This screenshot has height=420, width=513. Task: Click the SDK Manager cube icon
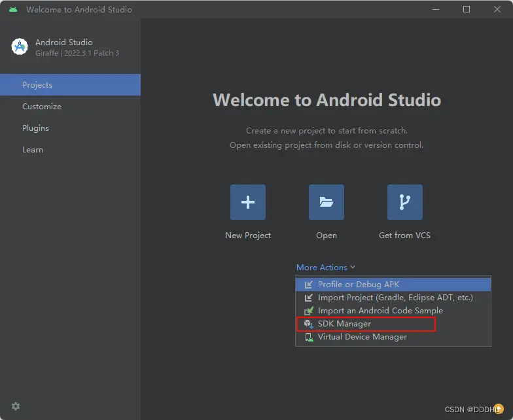tap(309, 324)
